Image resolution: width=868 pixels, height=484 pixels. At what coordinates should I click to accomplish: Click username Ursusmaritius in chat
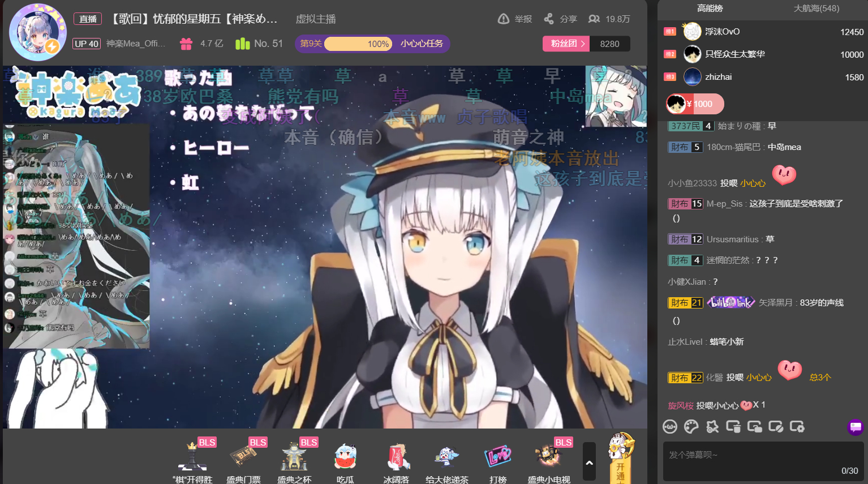(x=732, y=239)
